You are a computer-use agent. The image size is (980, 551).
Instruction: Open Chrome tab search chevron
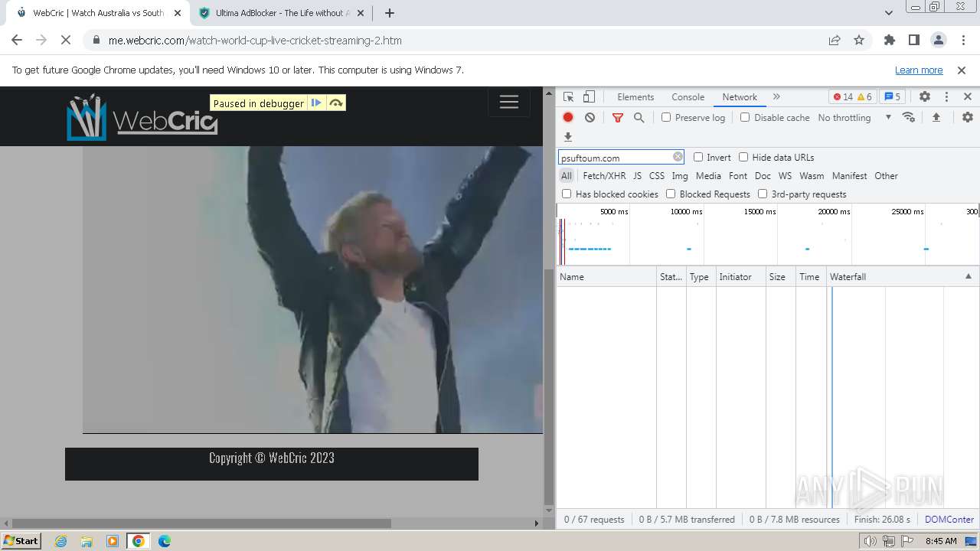pyautogui.click(x=889, y=13)
